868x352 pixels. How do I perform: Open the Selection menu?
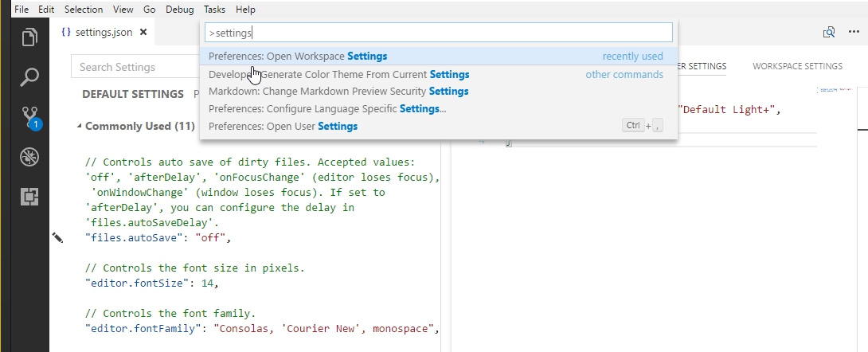(84, 10)
